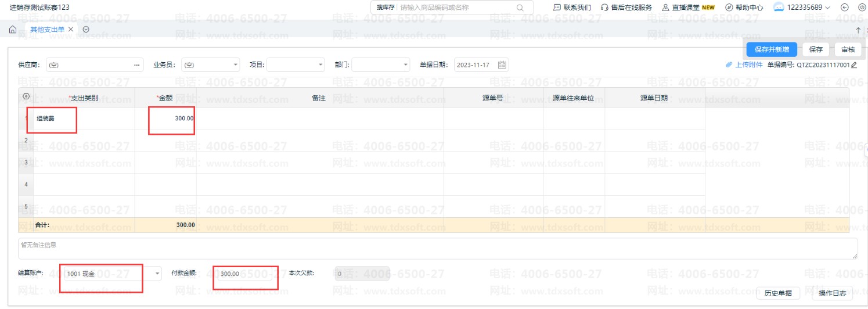Select the 其他支出单 tab
The width and height of the screenshot is (868, 309).
[x=47, y=29]
